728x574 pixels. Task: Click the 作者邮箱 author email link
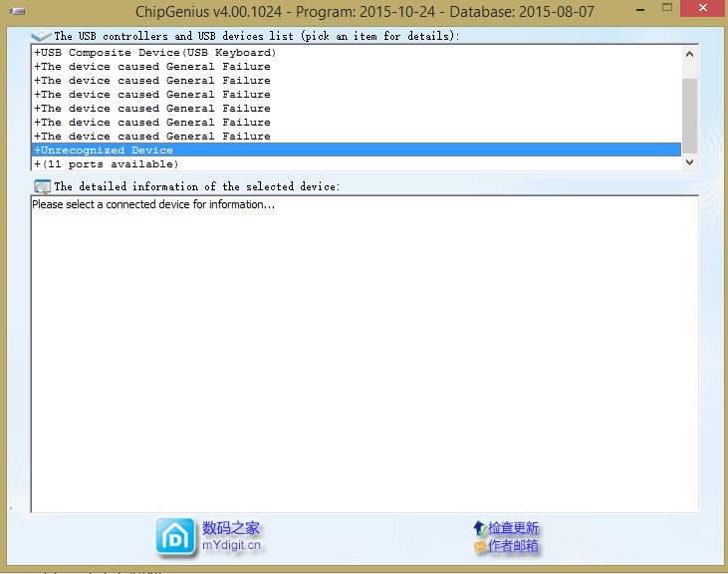[x=513, y=546]
